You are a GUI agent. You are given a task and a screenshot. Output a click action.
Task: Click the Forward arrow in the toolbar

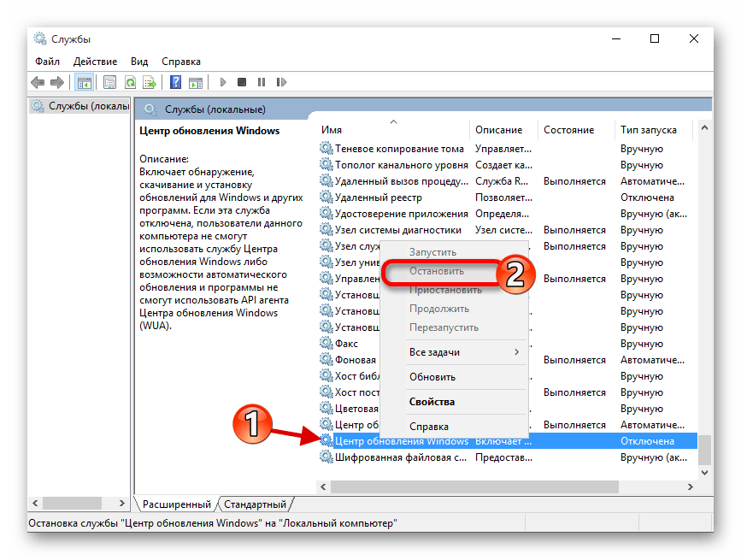point(56,82)
